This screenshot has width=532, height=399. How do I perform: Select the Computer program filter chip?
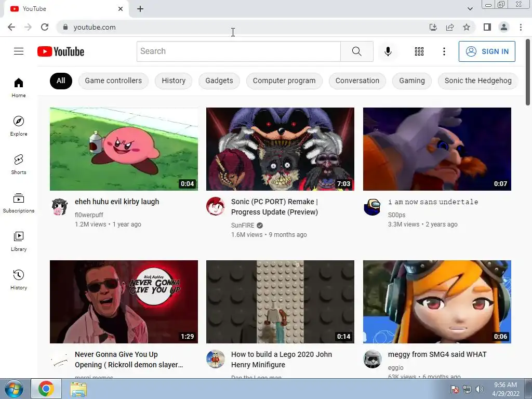pyautogui.click(x=284, y=81)
